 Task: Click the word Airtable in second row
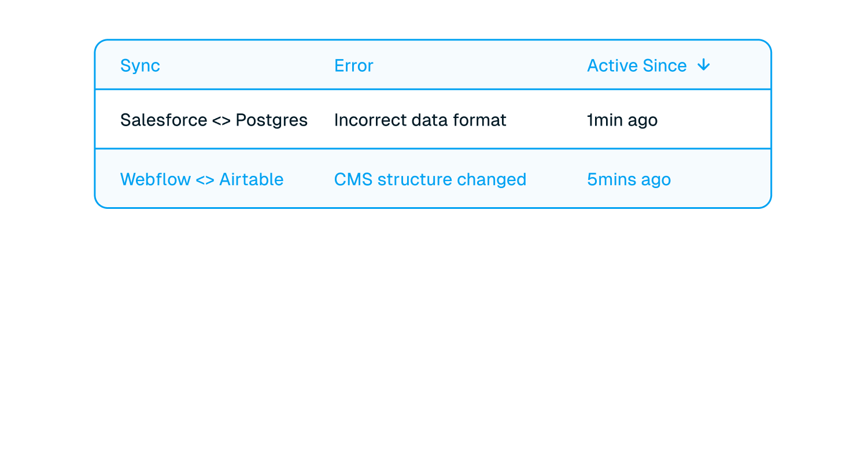[252, 179]
